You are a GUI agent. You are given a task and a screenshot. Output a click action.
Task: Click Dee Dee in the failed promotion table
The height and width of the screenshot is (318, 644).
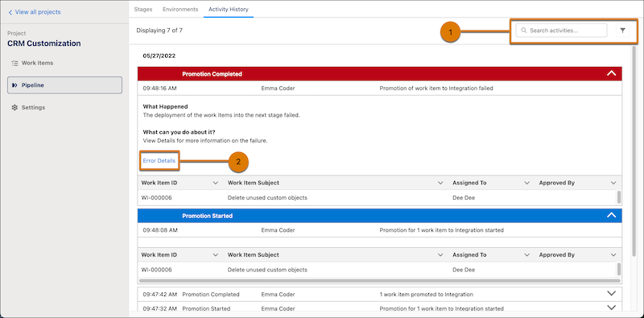click(464, 198)
